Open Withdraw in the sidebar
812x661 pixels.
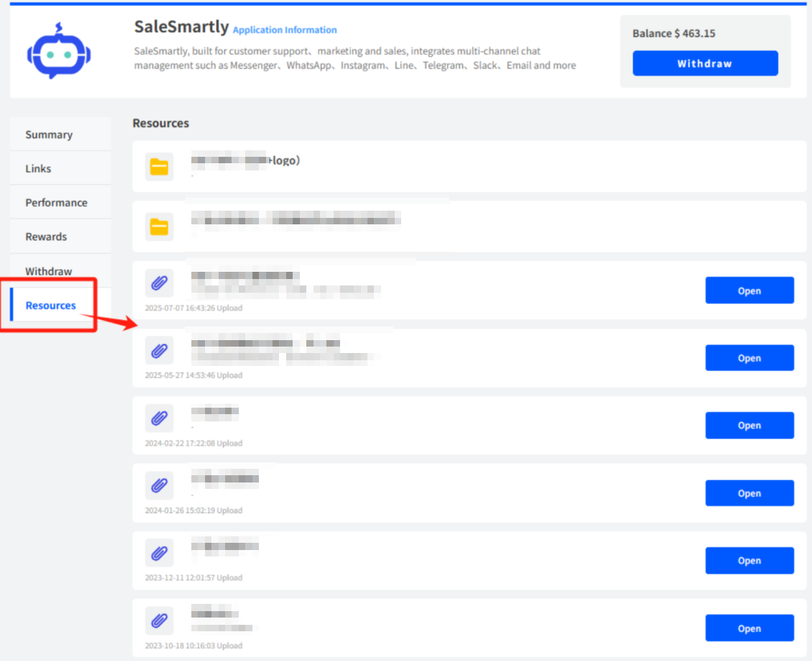click(x=60, y=271)
